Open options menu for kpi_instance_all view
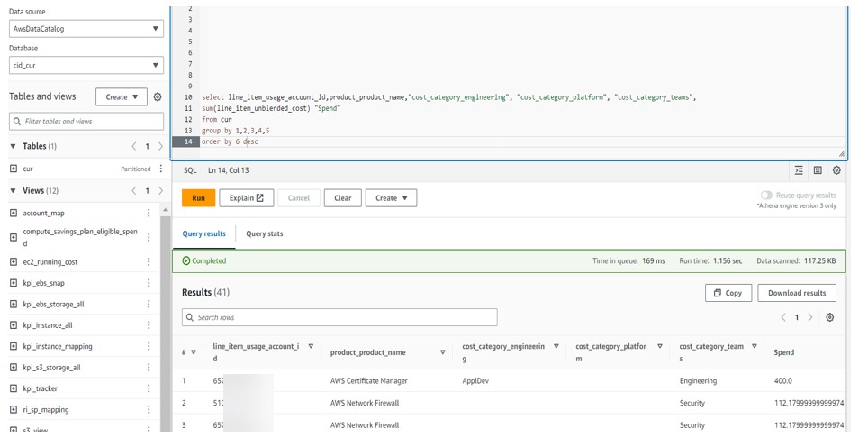This screenshot has width=868, height=447. (x=149, y=324)
